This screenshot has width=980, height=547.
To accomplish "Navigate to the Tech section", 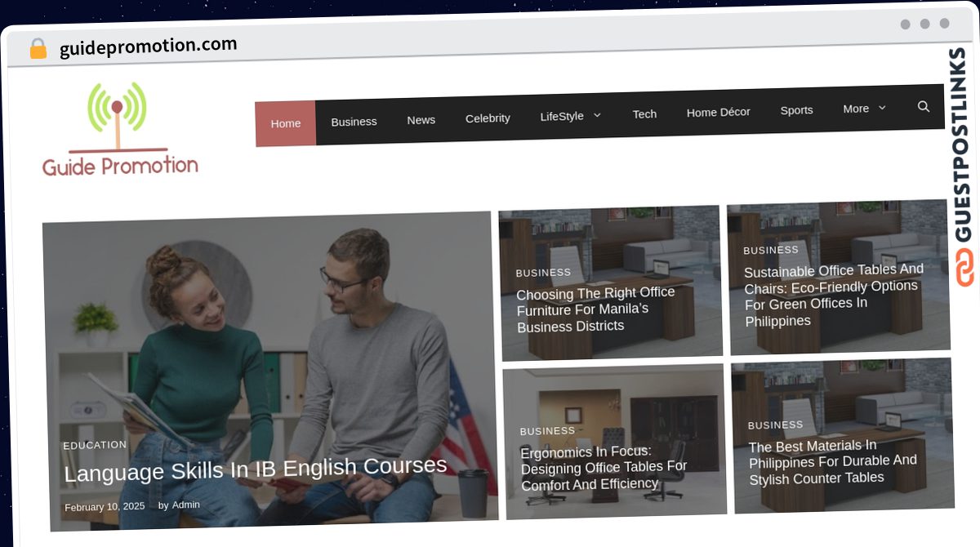I will [644, 114].
